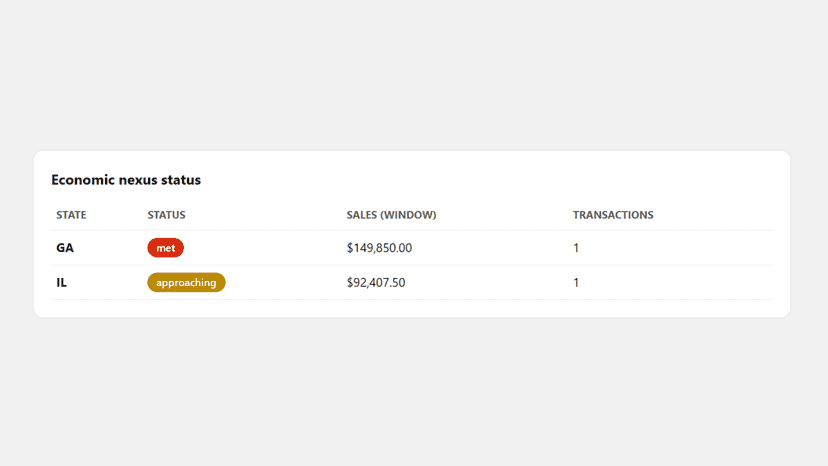Click the word 'nexus' in the card title
The image size is (828, 466).
tap(138, 180)
